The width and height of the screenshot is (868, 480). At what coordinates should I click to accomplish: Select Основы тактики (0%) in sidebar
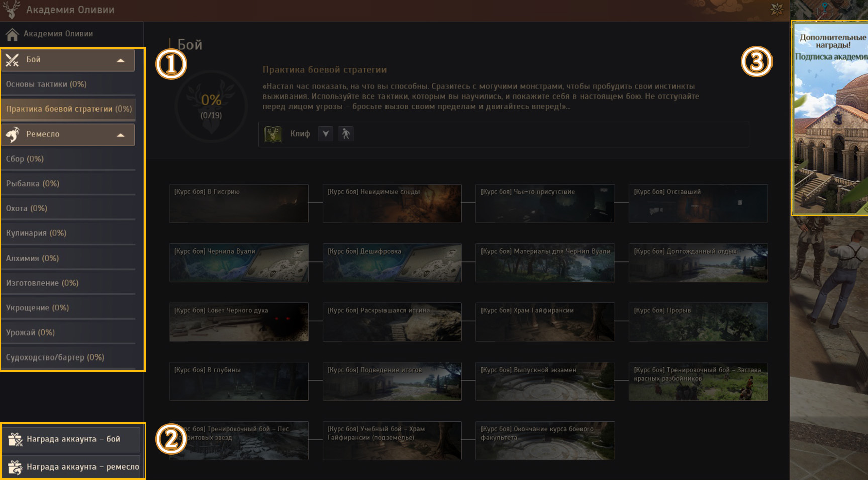46,84
